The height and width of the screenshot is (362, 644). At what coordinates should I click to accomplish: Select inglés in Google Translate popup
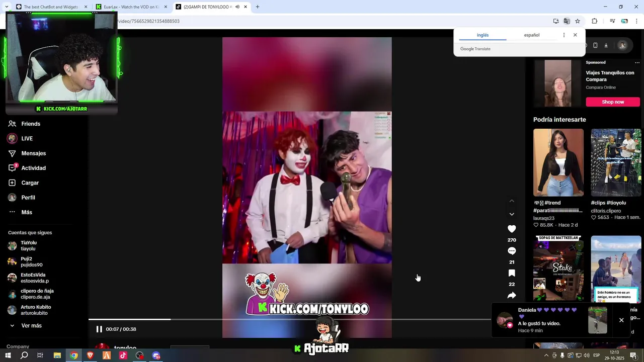pyautogui.click(x=482, y=35)
